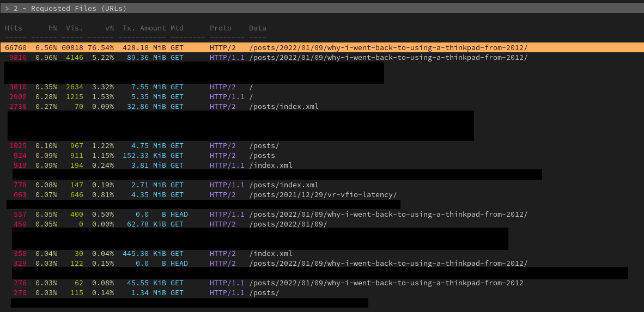The height and width of the screenshot is (312, 644).
Task: Open the /posts/index.xml entry with 2730 hits
Action: pyautogui.click(x=283, y=106)
